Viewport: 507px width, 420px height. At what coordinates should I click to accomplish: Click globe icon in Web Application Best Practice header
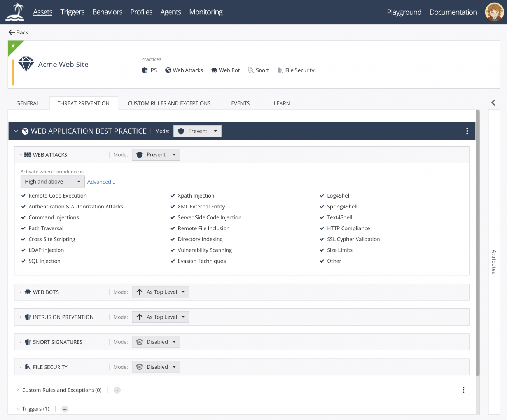point(25,131)
